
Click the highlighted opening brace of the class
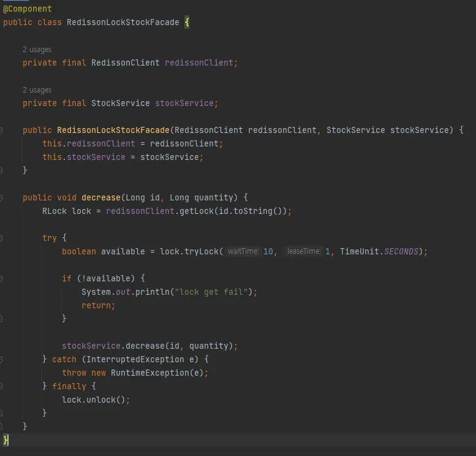pos(187,22)
